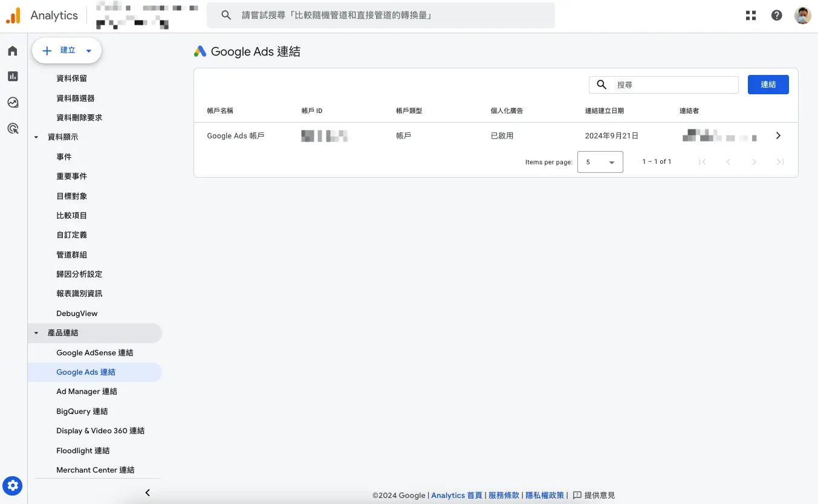The width and height of the screenshot is (818, 504).
Task: Select 自訂定義 in the sidebar
Action: tap(71, 235)
